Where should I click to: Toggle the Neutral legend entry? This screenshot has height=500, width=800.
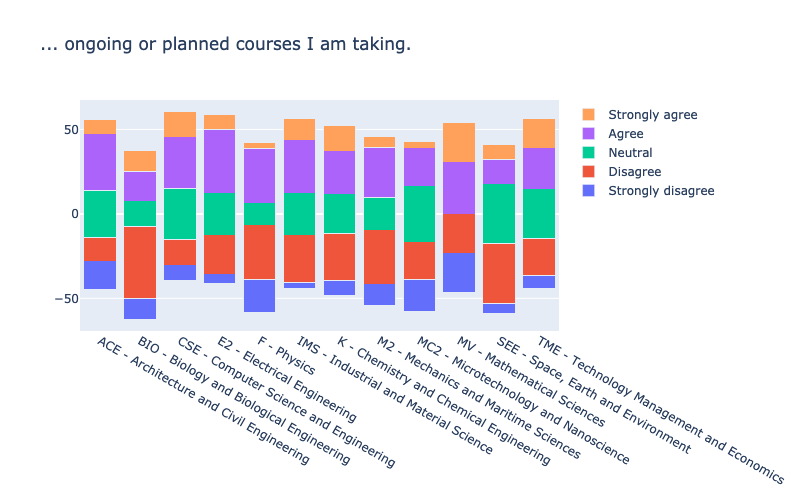point(617,153)
